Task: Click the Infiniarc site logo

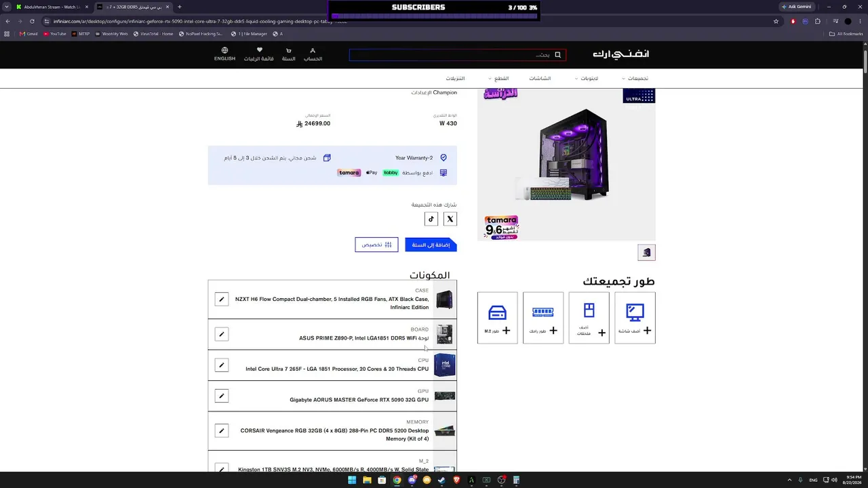Action: 620,54
